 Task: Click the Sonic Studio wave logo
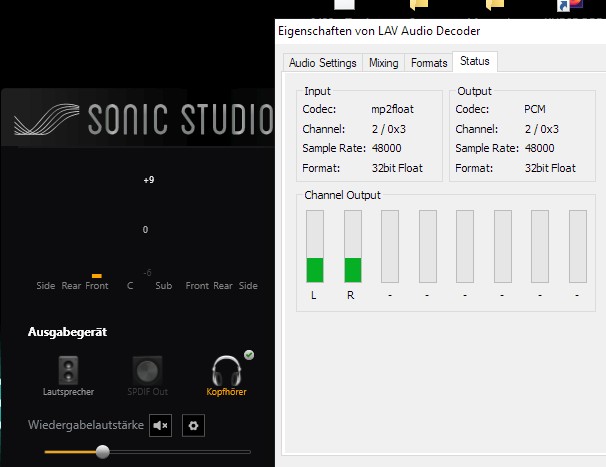pos(46,122)
